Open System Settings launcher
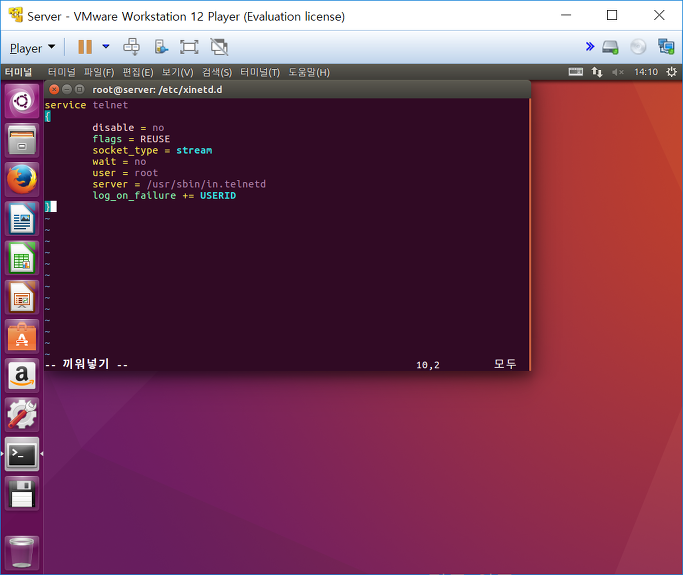 [x=22, y=415]
